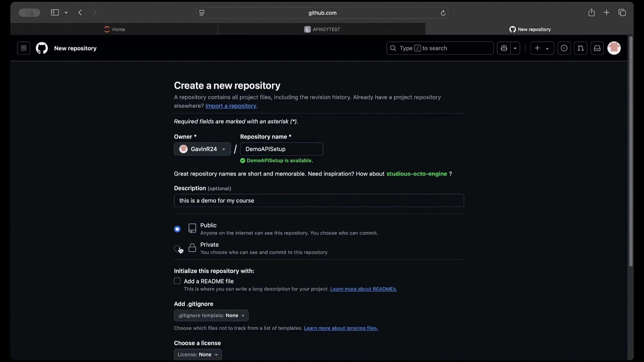Viewport: 644px width, 362px height.
Task: Select the Private visibility radio button
Action: click(177, 248)
